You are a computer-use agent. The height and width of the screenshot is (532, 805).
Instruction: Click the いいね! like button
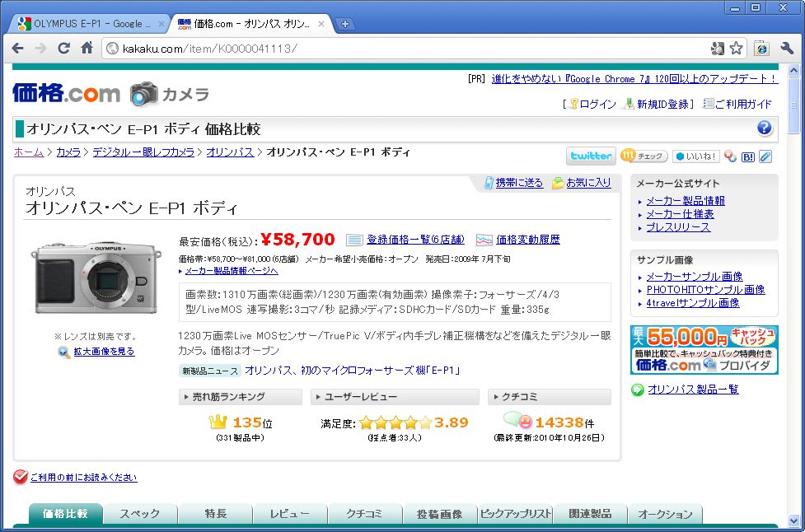coord(696,156)
